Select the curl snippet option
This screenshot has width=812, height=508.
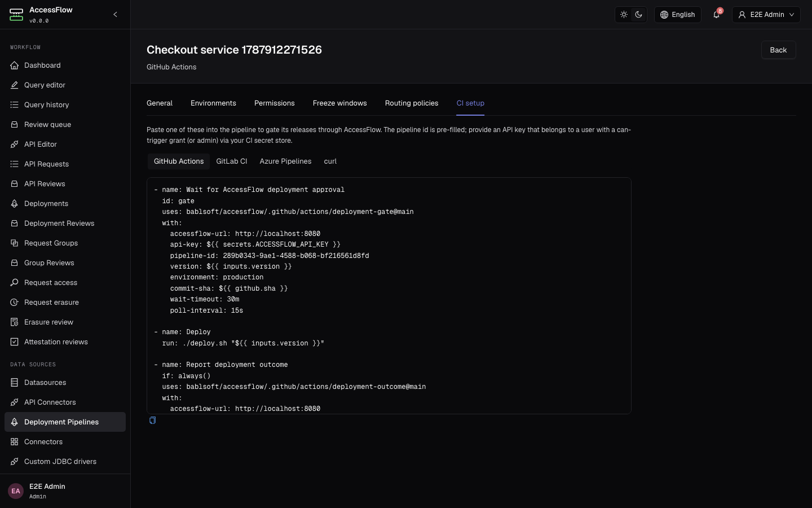(x=330, y=161)
